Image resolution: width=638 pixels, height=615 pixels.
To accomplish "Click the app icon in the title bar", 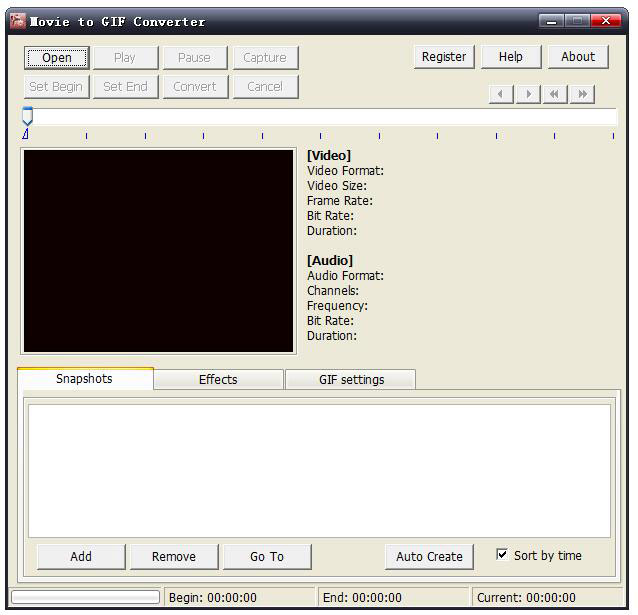I will (17, 21).
